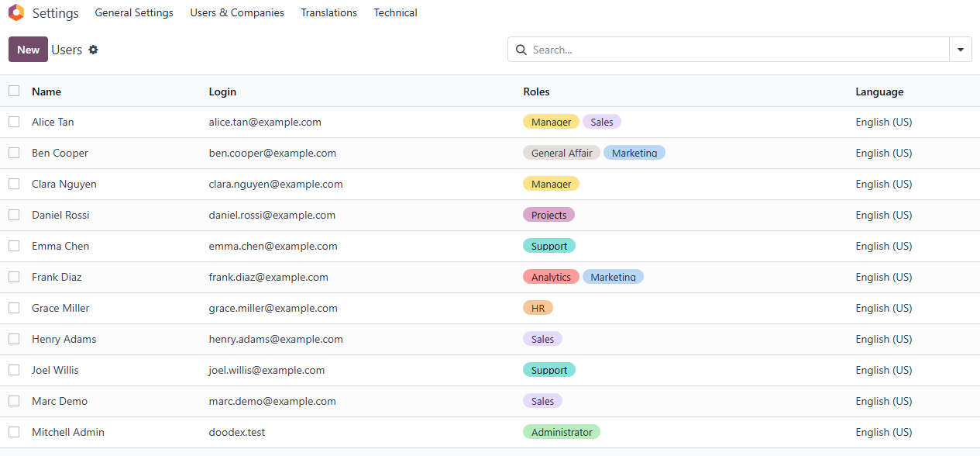Open the Users gear actions icon
Image resolution: width=980 pixels, height=456 pixels.
click(93, 50)
